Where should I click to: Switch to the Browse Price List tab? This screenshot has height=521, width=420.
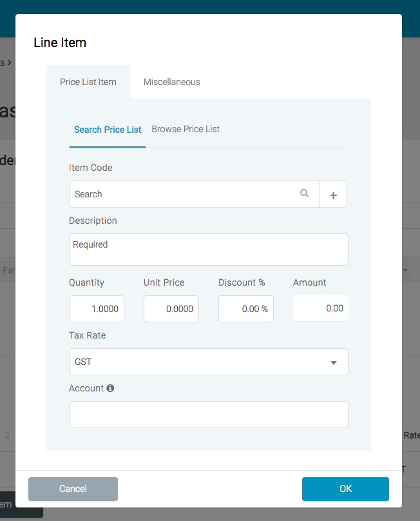[185, 129]
